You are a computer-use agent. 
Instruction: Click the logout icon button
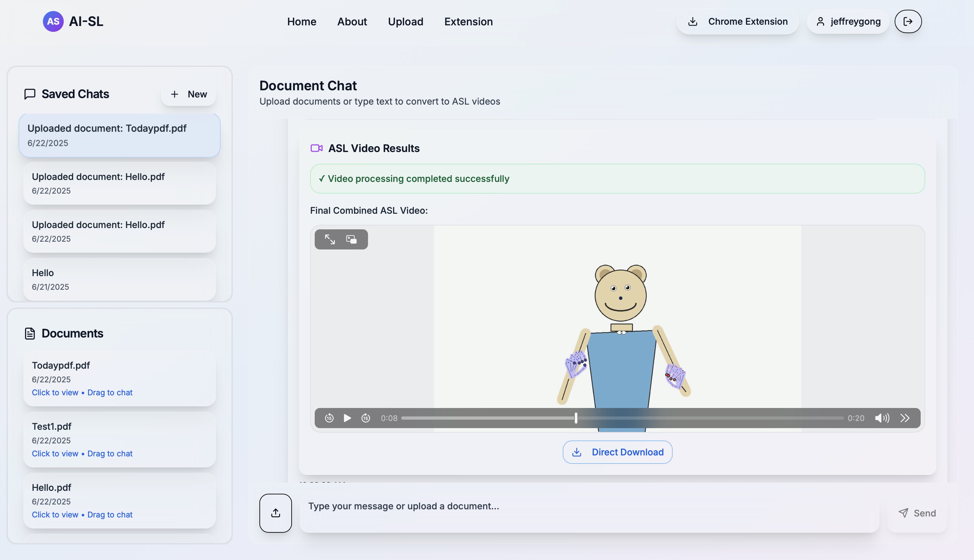(908, 21)
